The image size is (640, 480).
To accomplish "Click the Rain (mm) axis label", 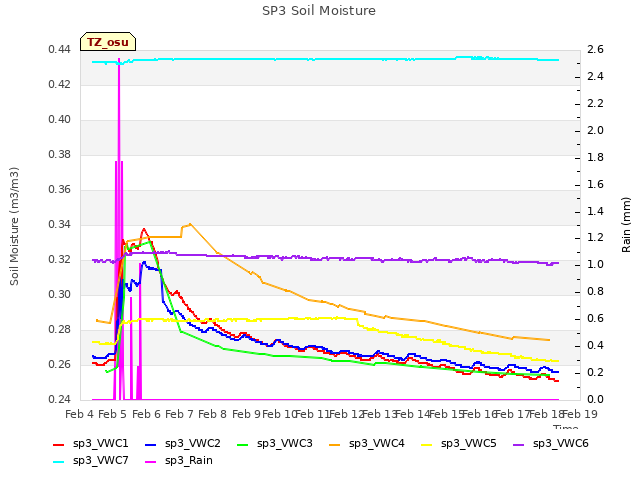I will 626,225.
